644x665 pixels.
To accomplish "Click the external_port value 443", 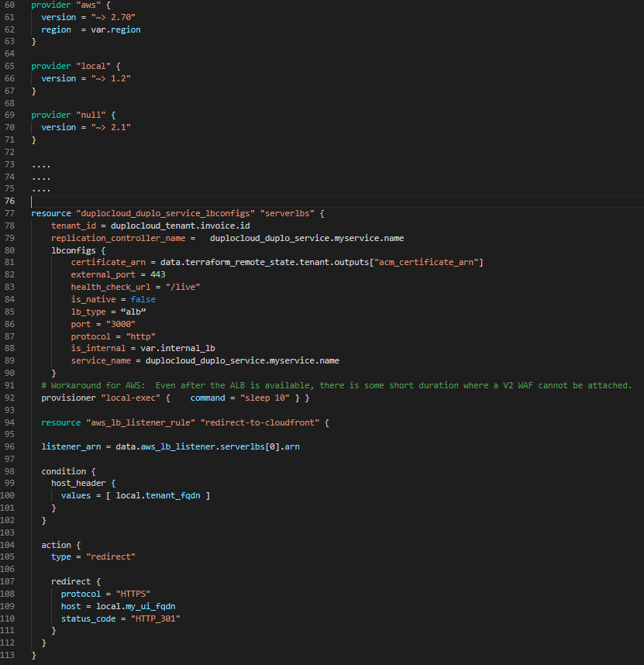I will click(157, 275).
